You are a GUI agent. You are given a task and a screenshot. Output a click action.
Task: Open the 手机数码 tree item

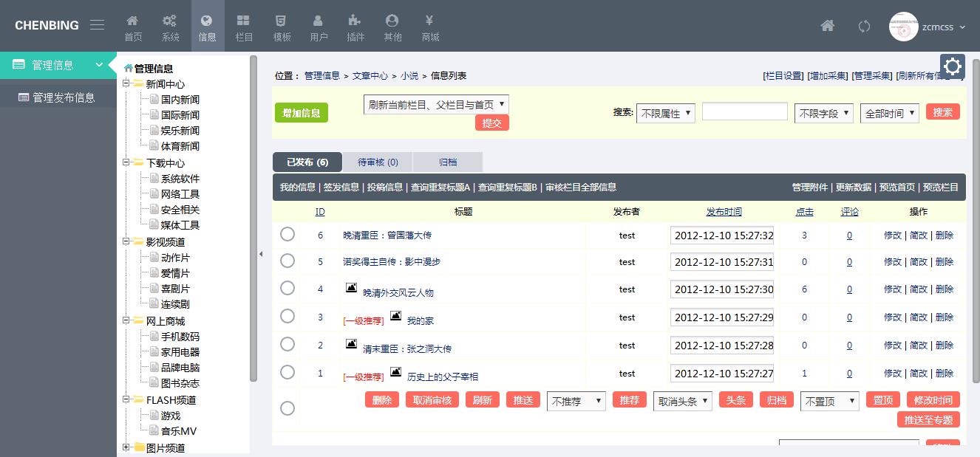[180, 337]
